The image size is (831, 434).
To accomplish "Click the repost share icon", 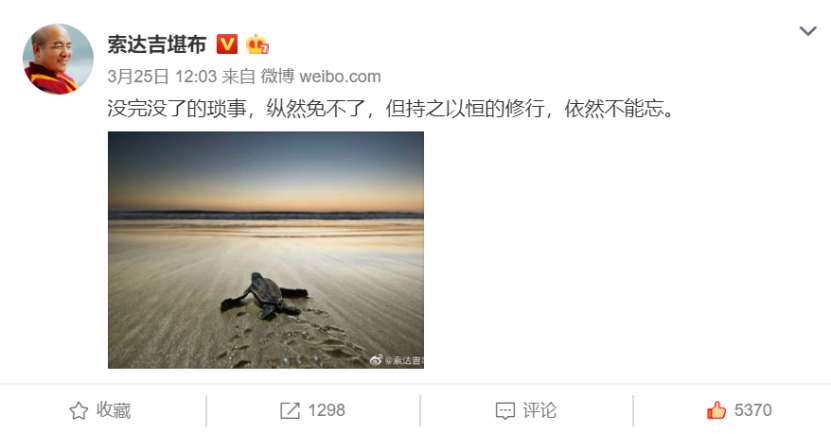I will point(289,411).
